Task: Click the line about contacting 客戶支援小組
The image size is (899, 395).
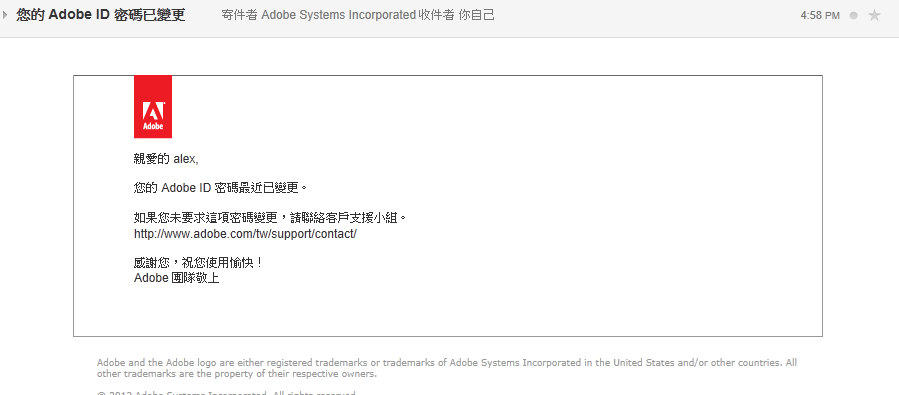Action: [270, 218]
